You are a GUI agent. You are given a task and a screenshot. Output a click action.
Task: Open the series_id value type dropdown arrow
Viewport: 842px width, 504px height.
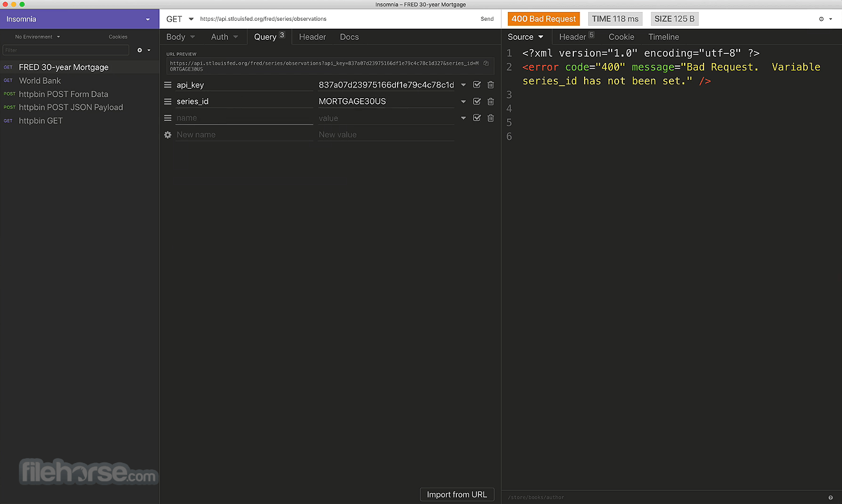coord(464,101)
